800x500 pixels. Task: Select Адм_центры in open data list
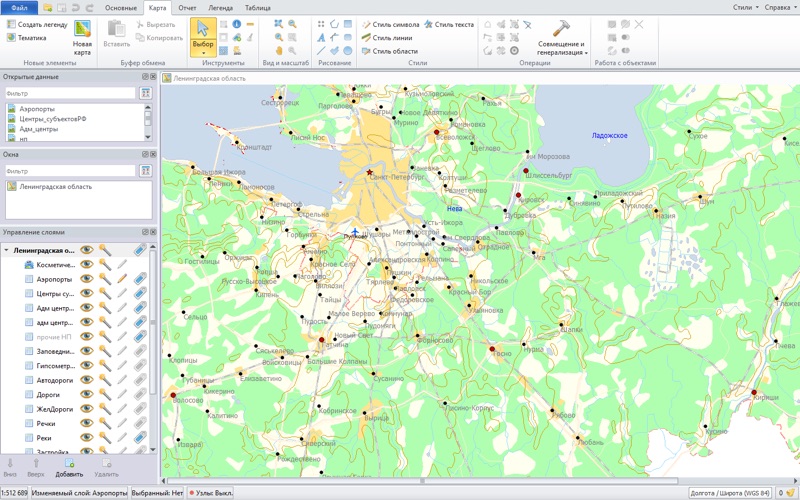[x=38, y=129]
